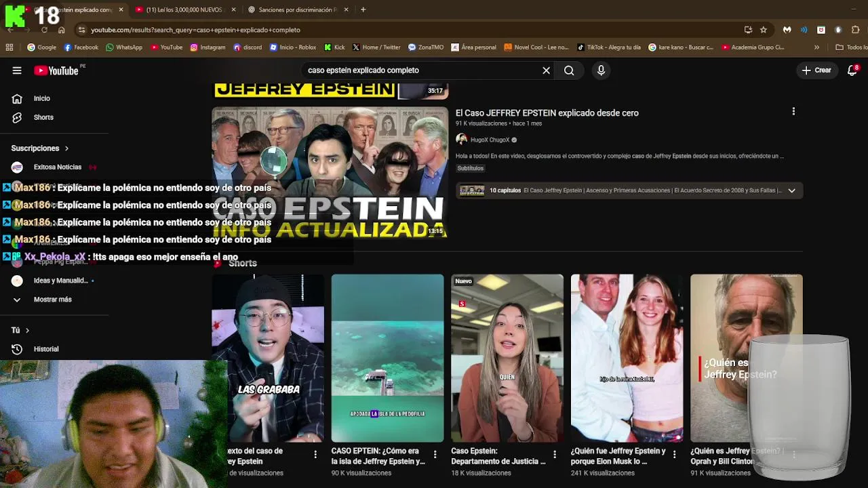
Task: Open the Kick bookmark
Action: point(334,47)
